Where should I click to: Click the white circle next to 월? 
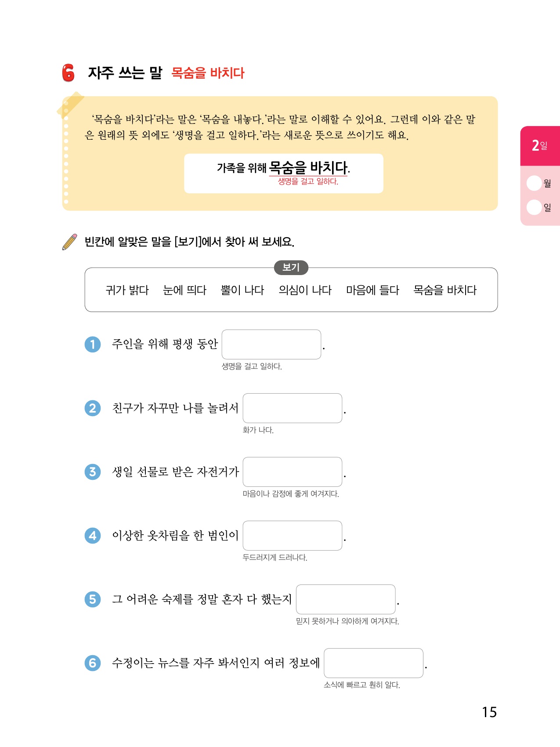coord(534,183)
